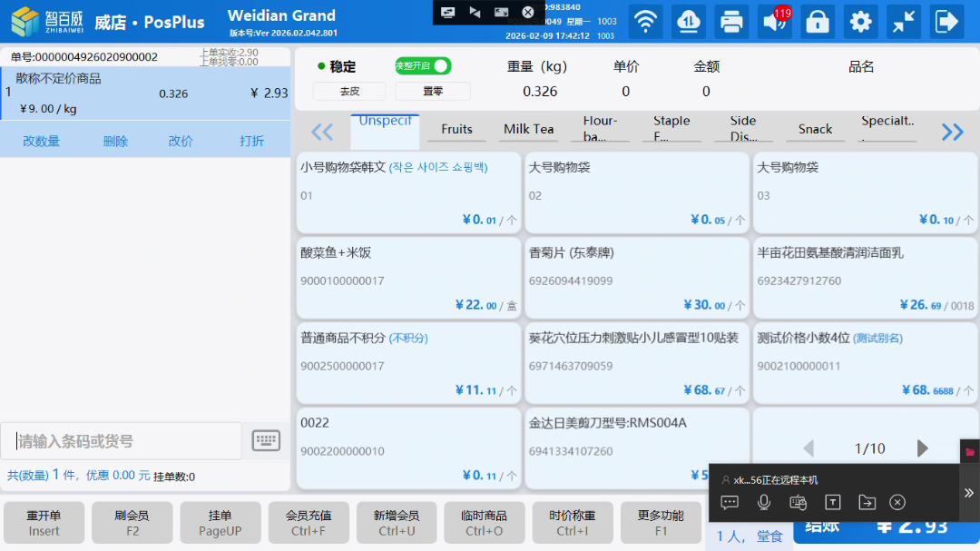Click the printer icon in header
The image size is (980, 551).
731,22
